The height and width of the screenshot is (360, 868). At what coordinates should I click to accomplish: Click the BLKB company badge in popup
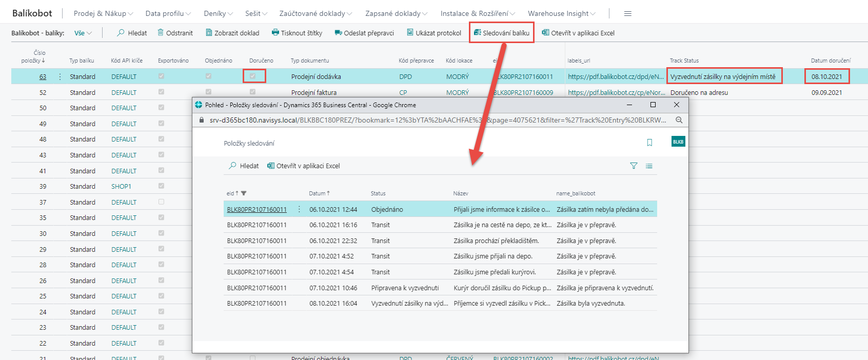click(678, 142)
